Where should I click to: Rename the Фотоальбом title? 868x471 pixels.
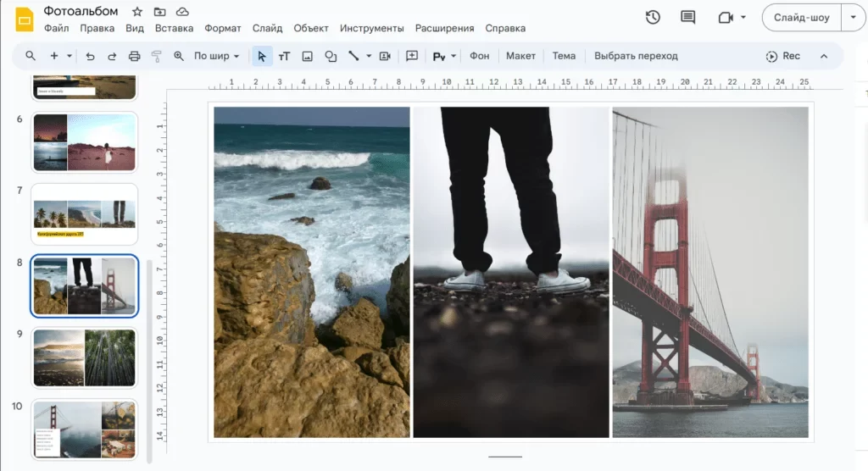81,11
